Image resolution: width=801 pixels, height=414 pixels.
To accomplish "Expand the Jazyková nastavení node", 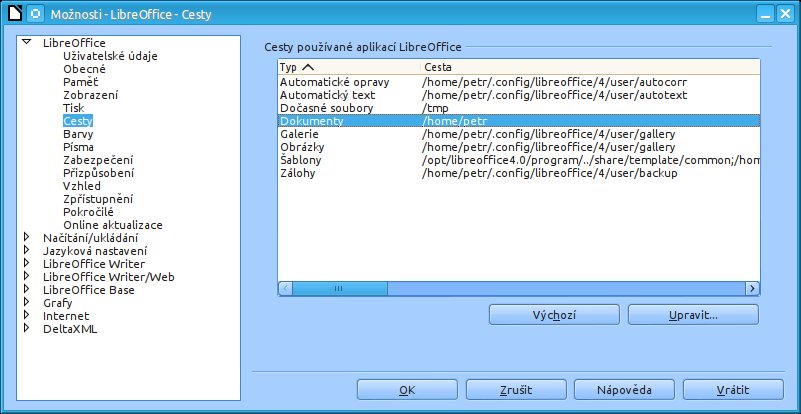I will coord(27,251).
